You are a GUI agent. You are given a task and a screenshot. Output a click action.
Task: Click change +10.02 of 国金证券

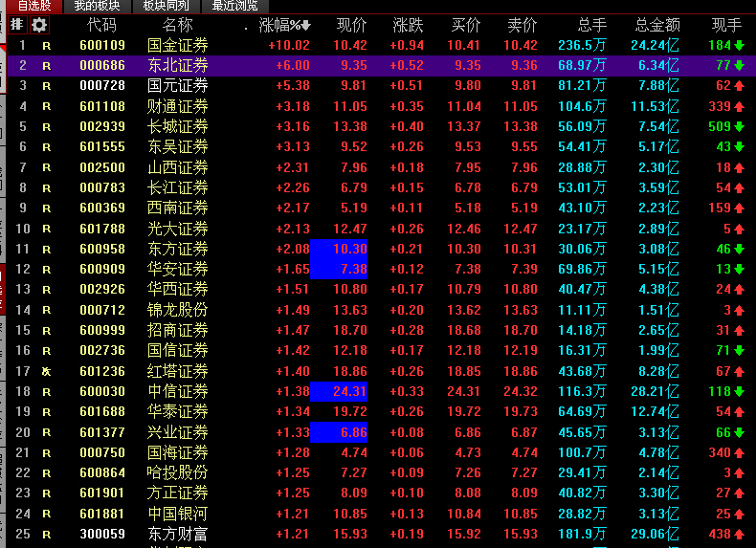289,46
